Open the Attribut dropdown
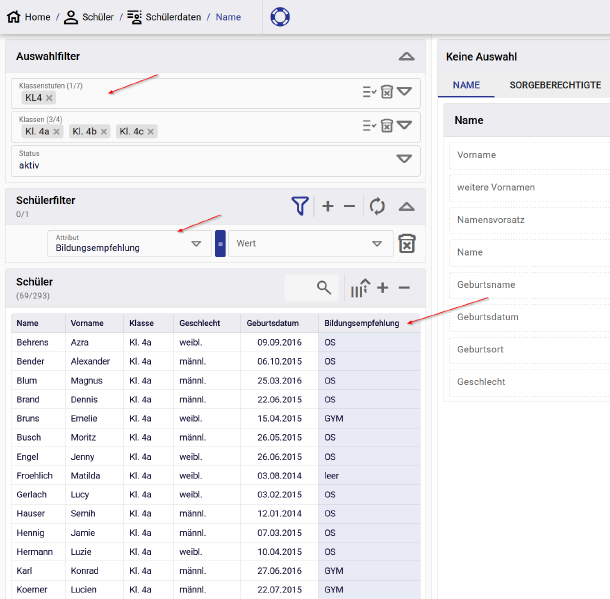Image resolution: width=610 pixels, height=599 pixels. point(196,244)
